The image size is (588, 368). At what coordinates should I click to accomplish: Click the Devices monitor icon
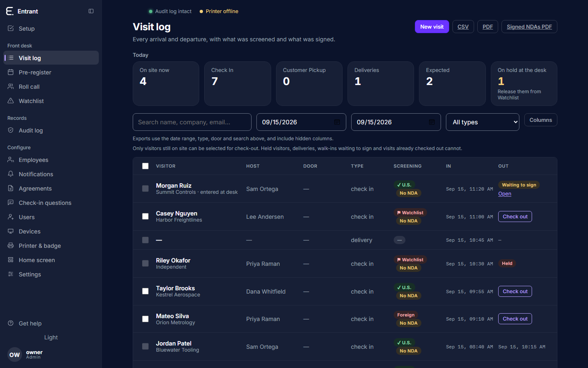11,231
